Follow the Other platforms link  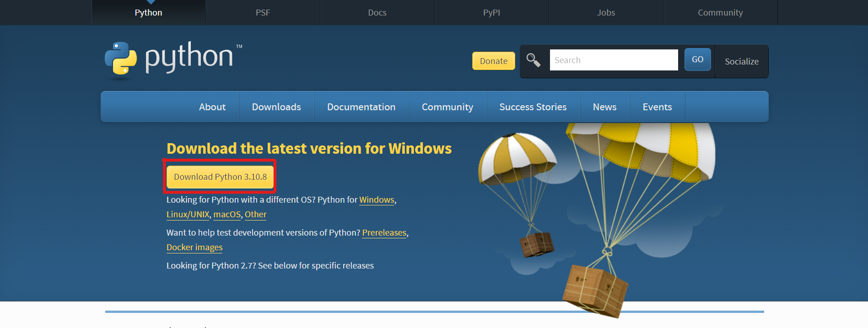coord(255,215)
